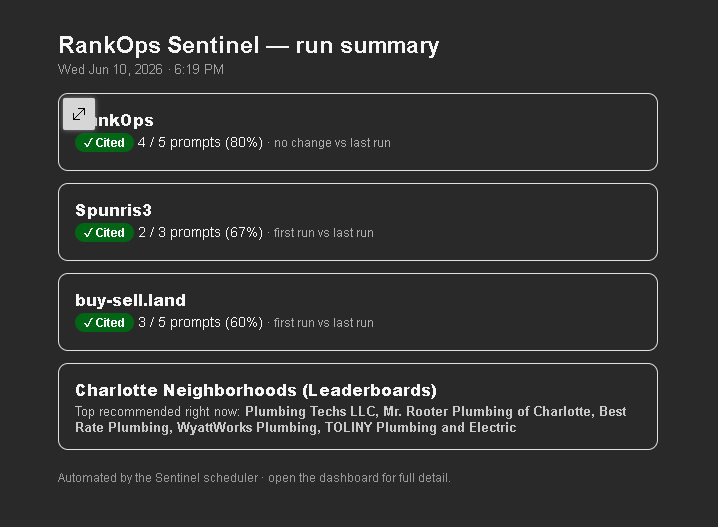Select the Spunris3 heading
The height and width of the screenshot is (527, 718).
coord(113,210)
